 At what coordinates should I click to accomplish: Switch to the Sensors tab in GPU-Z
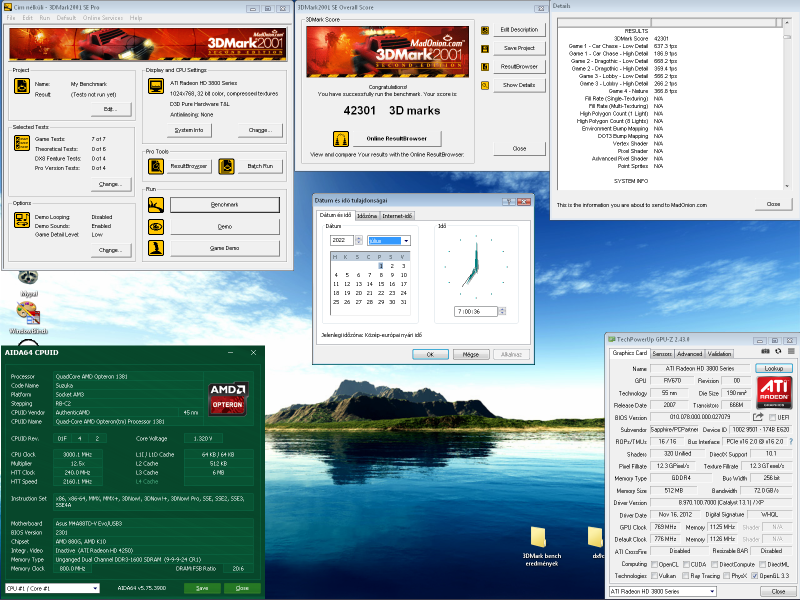pyautogui.click(x=662, y=354)
